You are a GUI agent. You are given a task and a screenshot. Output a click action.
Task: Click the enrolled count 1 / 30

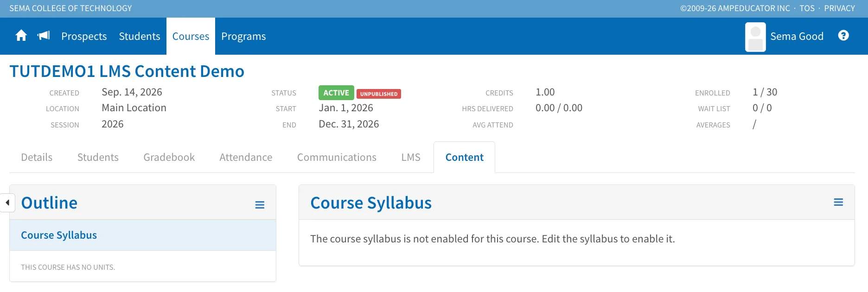(765, 92)
